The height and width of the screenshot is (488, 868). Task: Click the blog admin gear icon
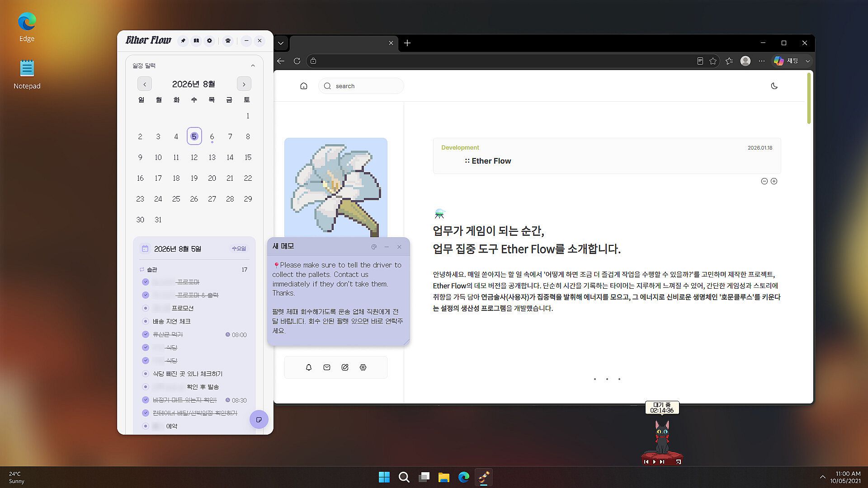363,367
